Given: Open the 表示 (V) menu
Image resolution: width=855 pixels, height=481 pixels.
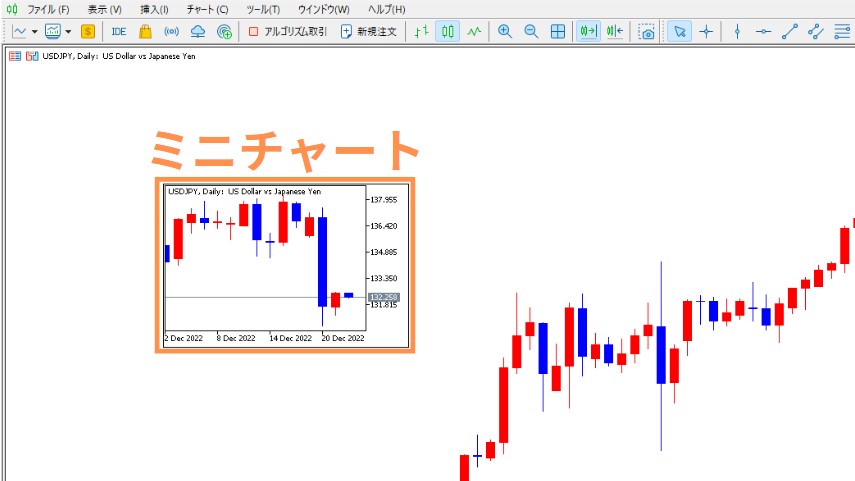Looking at the screenshot, I should pyautogui.click(x=105, y=9).
